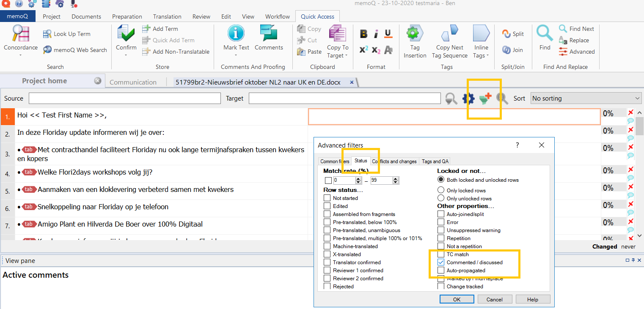The image size is (644, 309).
Task: Expand the Inline Tags dropdown
Action: pyautogui.click(x=481, y=55)
